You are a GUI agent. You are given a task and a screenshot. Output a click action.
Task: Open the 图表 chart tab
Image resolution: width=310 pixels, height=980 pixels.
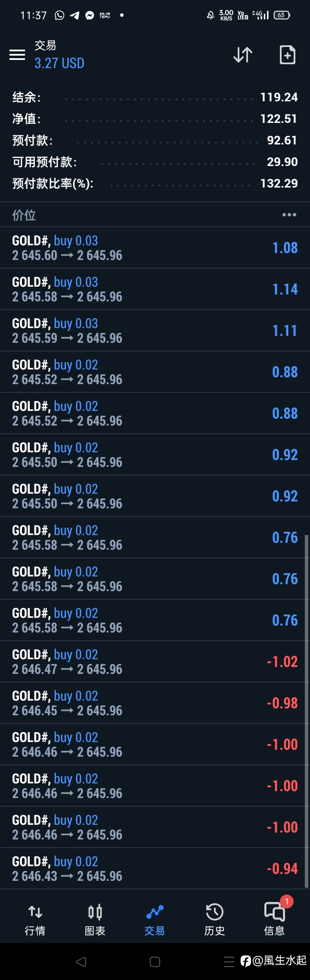coord(95,919)
